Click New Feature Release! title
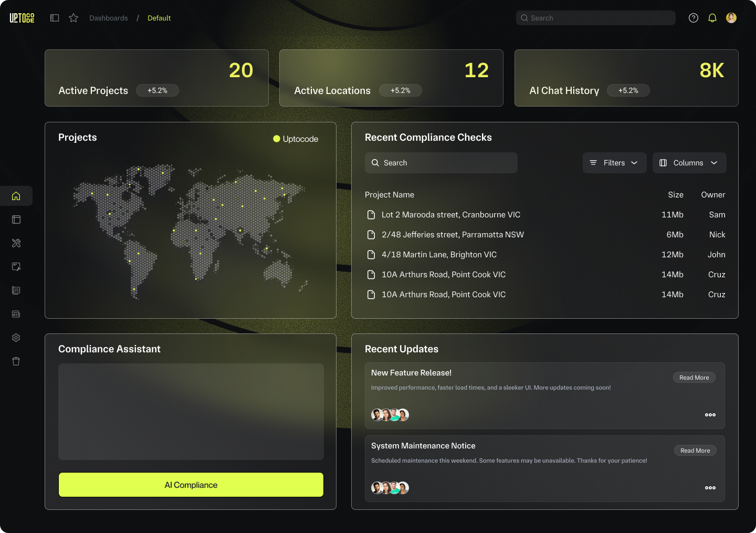 coord(411,373)
